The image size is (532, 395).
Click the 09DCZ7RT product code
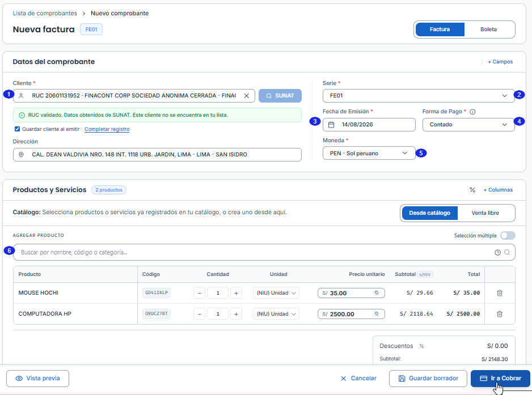[x=157, y=313]
